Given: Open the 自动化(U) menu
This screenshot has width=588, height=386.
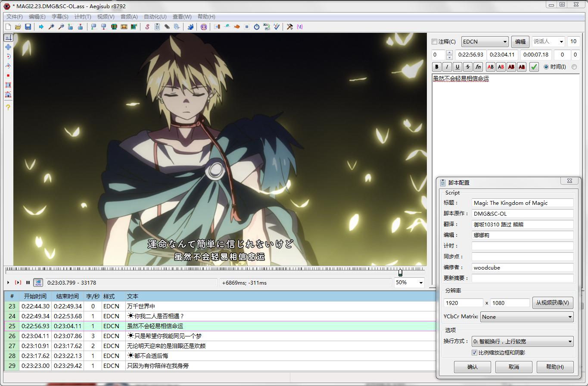Looking at the screenshot, I should point(155,16).
